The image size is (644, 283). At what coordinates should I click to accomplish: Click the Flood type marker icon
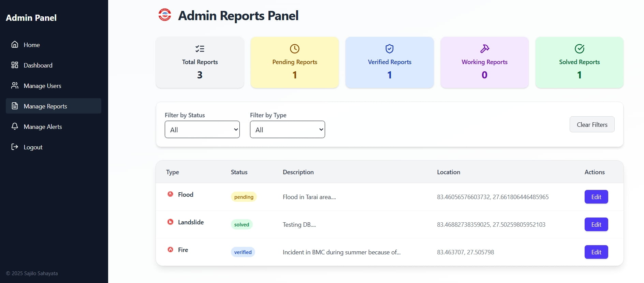coord(170,194)
